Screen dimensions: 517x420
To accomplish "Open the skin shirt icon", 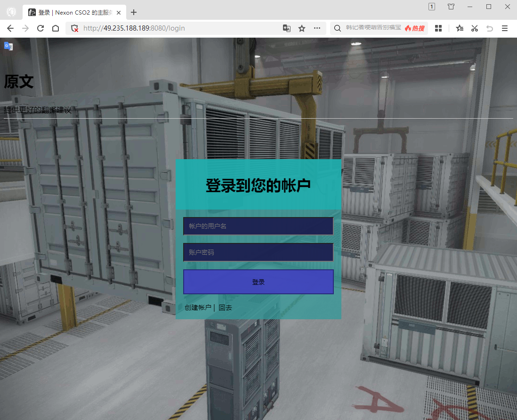I will point(451,7).
